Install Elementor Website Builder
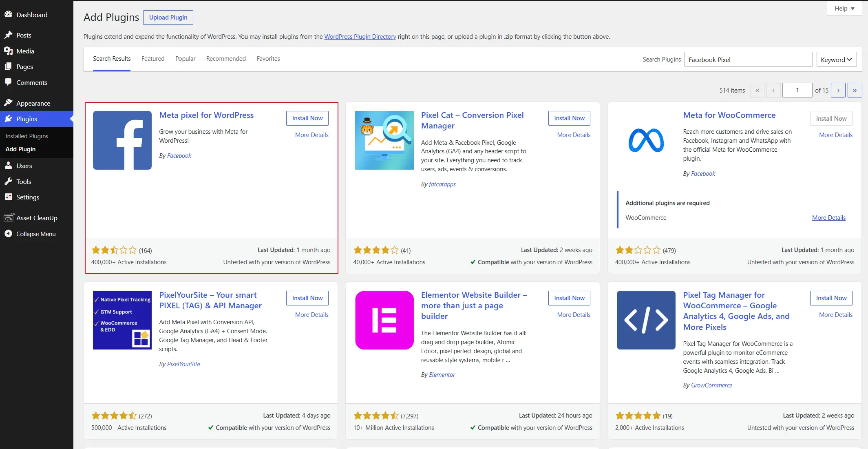Screen dimensions: 868x449 569,298
